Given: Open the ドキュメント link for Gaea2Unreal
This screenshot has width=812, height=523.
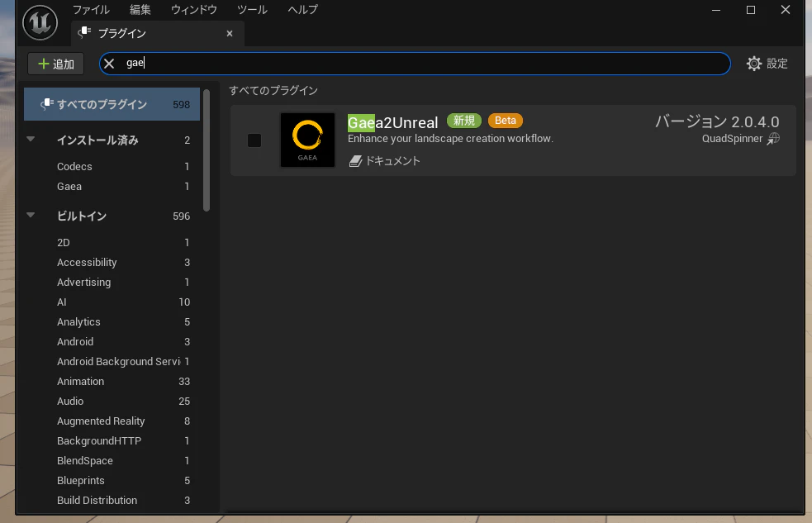Looking at the screenshot, I should point(384,161).
